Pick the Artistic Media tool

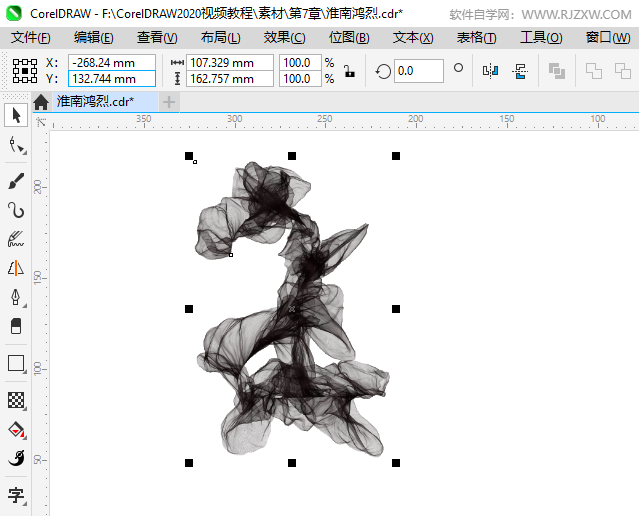[16, 239]
